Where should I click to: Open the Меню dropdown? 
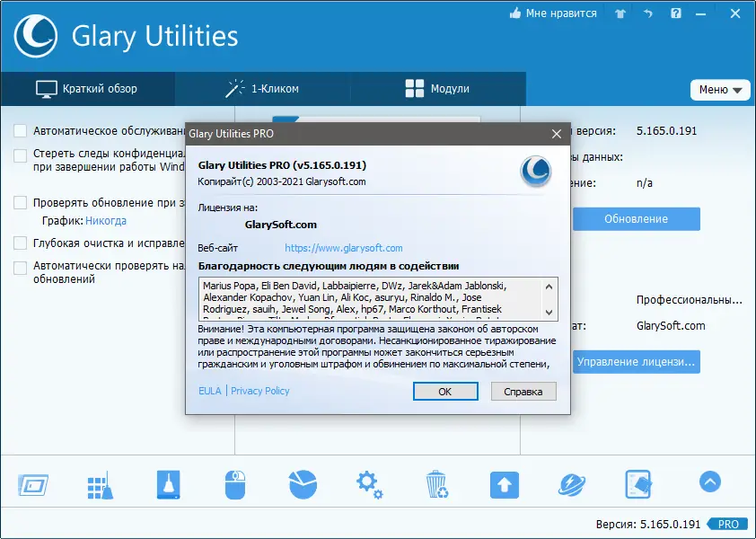tap(720, 90)
